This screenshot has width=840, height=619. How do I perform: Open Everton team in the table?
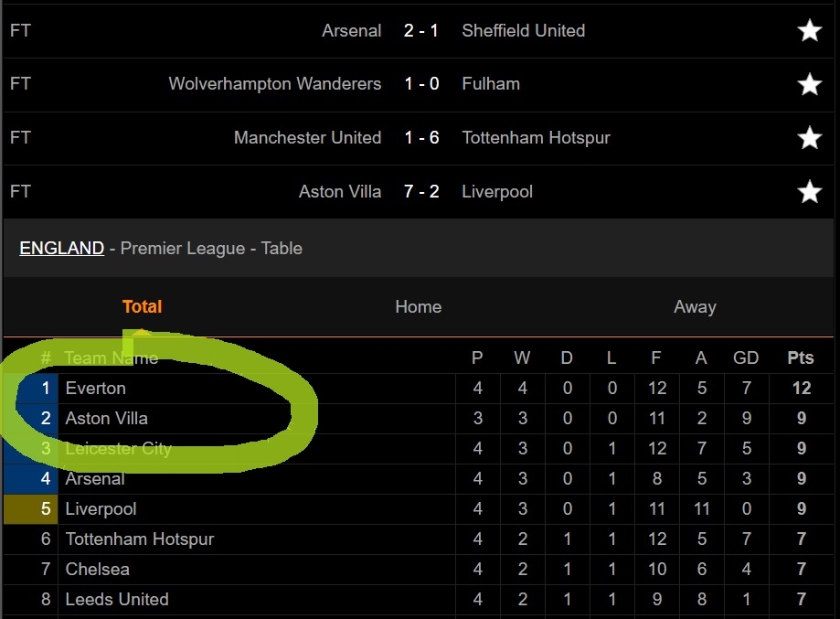tap(96, 389)
